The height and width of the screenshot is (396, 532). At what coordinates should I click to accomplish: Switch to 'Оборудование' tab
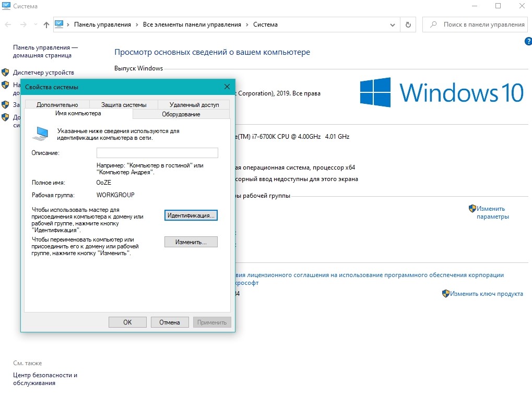[x=181, y=114]
